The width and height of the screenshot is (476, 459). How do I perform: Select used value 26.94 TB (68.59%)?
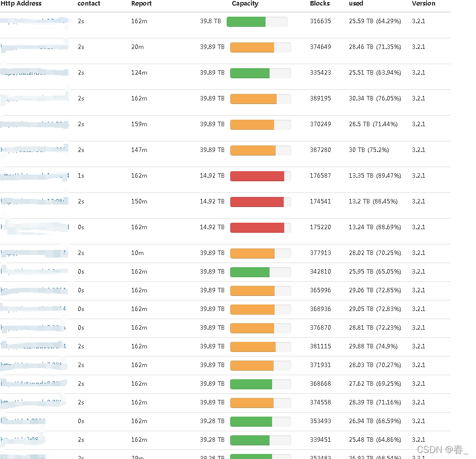coord(375,422)
